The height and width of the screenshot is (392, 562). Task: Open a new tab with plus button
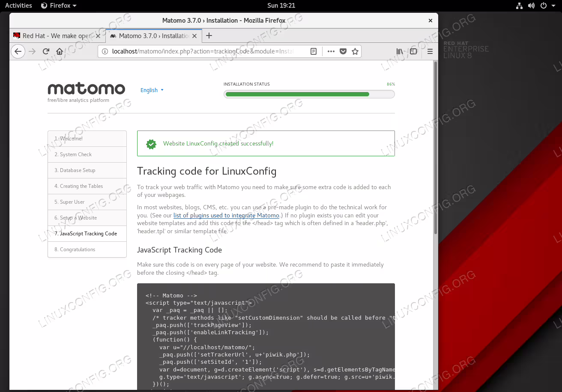click(209, 36)
